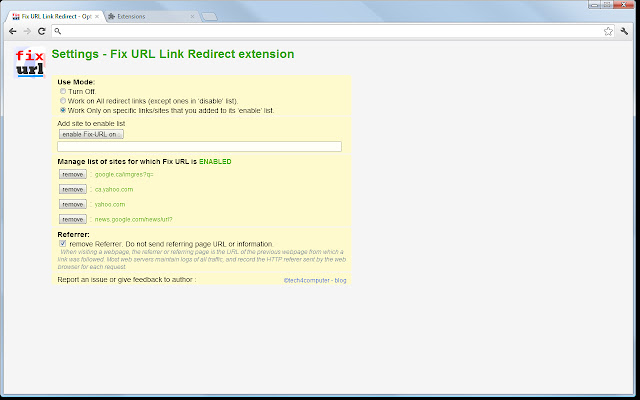Remove ca.yahoo.com from enabled list

[73, 189]
